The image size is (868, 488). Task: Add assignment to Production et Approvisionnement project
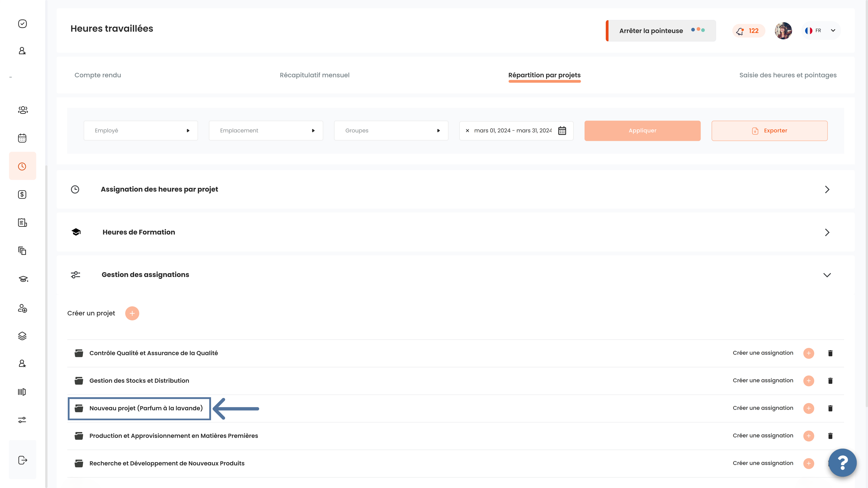pyautogui.click(x=809, y=436)
